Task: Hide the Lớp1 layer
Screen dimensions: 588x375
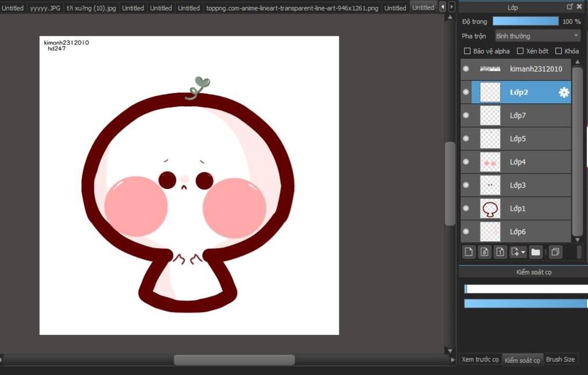Action: pos(466,208)
